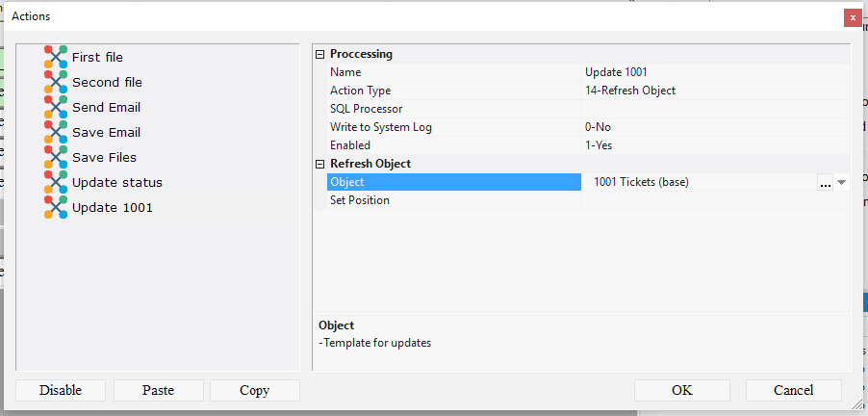Click the Save Files action icon
This screenshot has height=416, width=868.
56,158
